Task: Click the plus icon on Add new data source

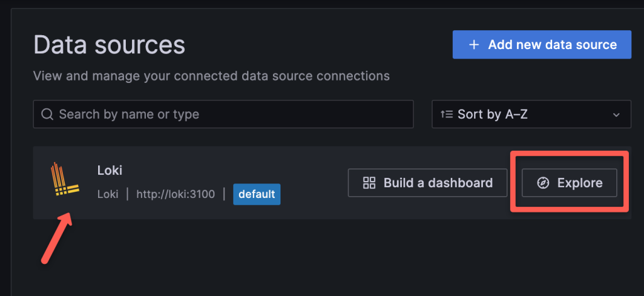Action: (474, 45)
